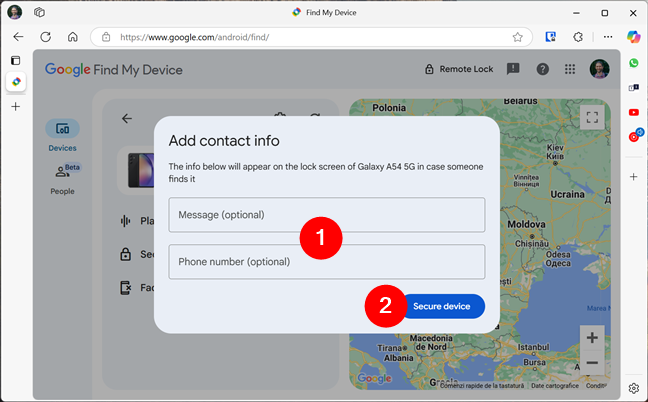Reload the page with refresh icon
The width and height of the screenshot is (648, 402).
pos(45,37)
